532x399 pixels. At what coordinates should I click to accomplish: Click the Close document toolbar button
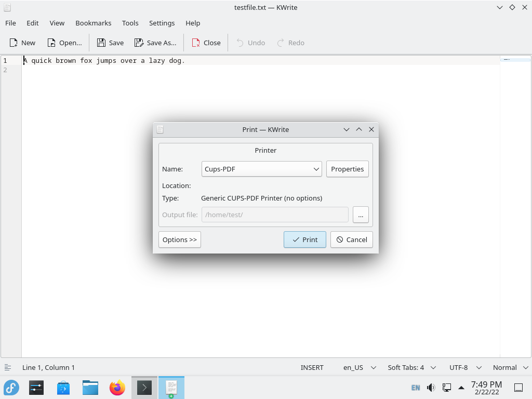(206, 43)
